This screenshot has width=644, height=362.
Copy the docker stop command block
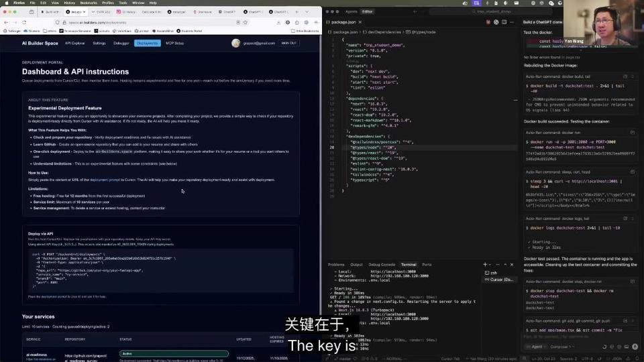pyautogui.click(x=633, y=282)
